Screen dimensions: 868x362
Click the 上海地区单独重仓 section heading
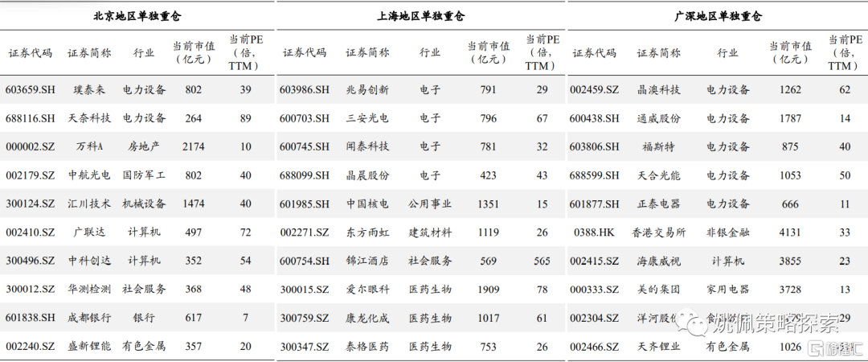pyautogui.click(x=420, y=17)
